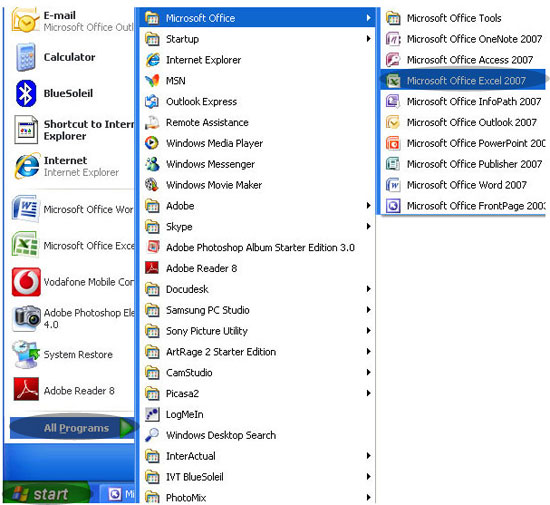
Task: Expand the Microsoft Office folder arrow
Action: [x=368, y=18]
